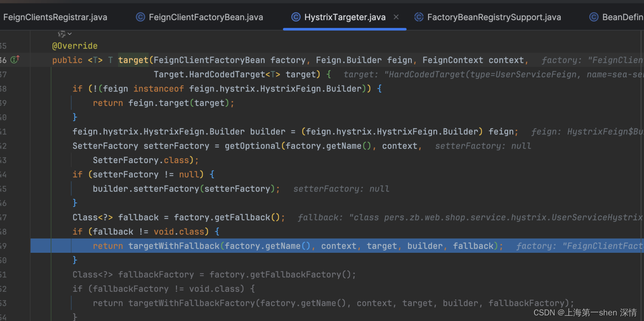
Task: Click the targetWithFallback method call
Action: (174, 246)
